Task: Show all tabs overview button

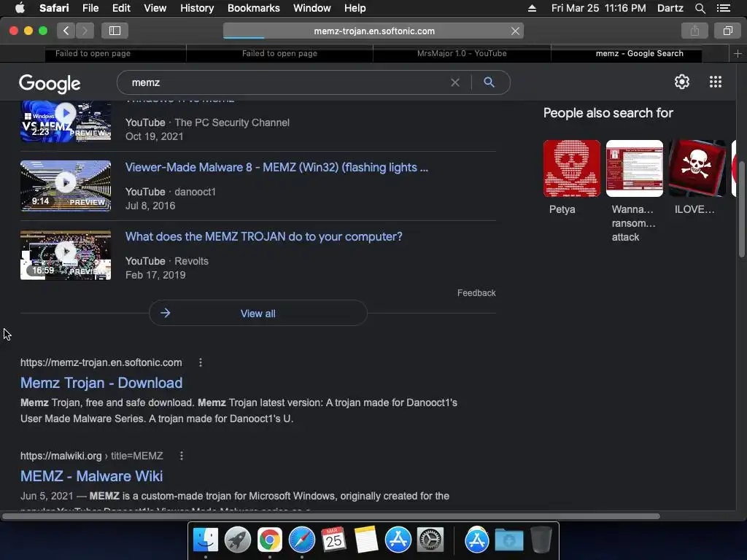Action: (727, 31)
